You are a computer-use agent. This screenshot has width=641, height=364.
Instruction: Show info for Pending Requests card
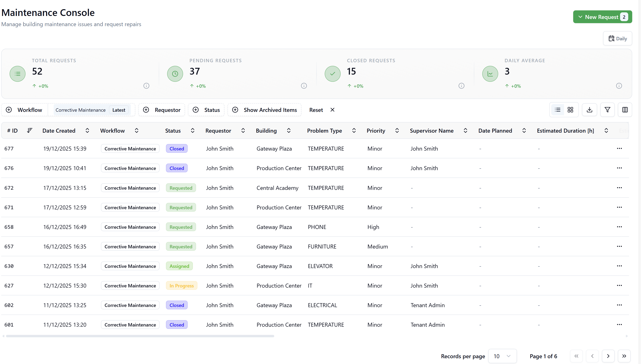click(304, 86)
